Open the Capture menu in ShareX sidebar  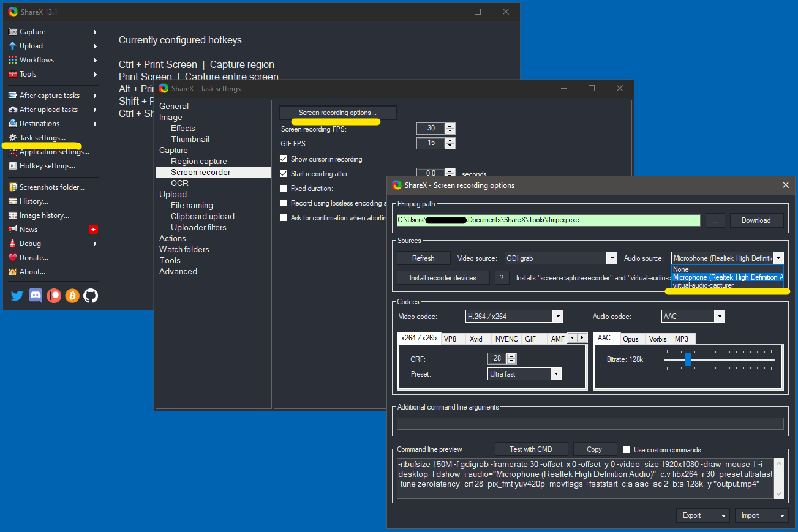point(32,31)
